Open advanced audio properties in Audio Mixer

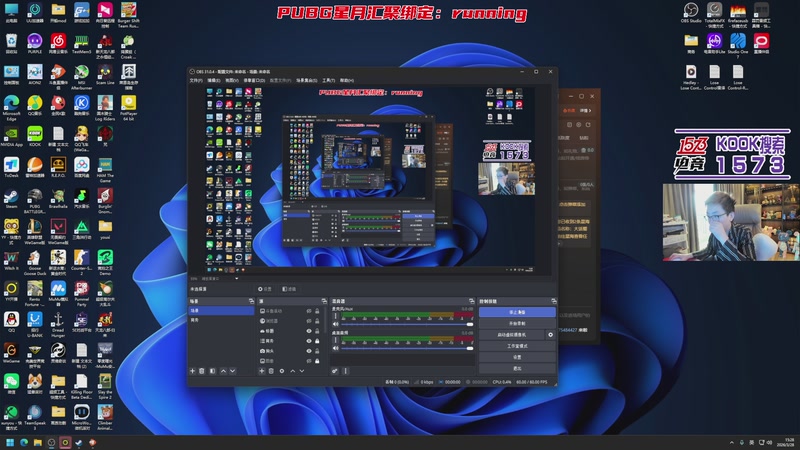335,371
